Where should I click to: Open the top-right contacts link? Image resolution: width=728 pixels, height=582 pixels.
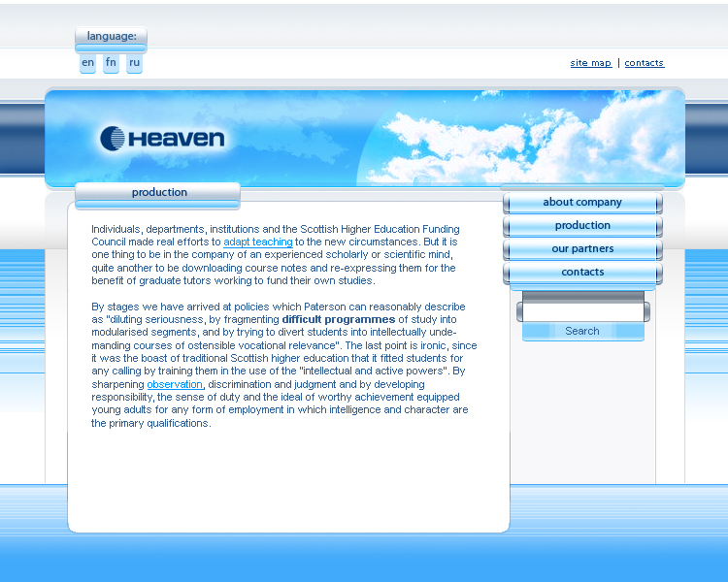644,63
